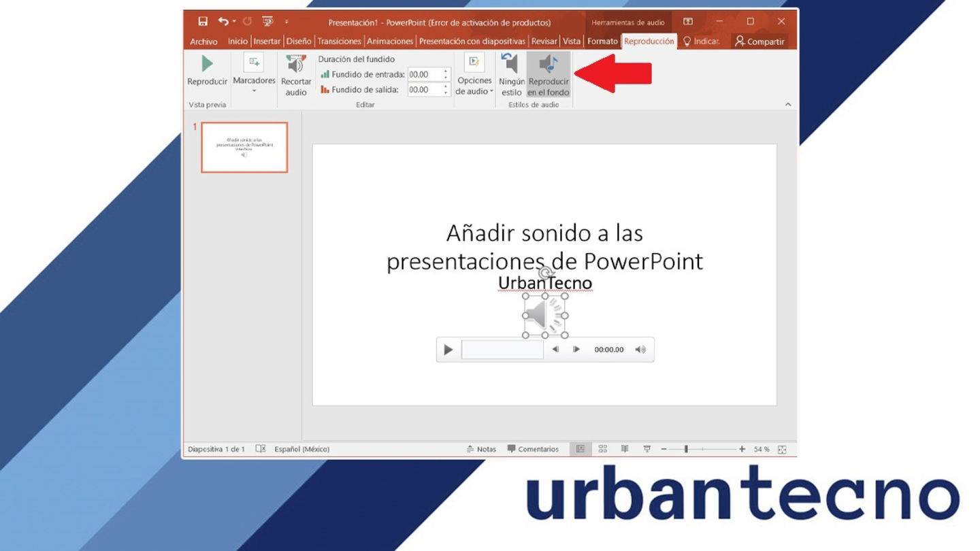Screen dimensions: 980x551
Task: Collapse the ribbon with the chevron
Action: coord(788,104)
